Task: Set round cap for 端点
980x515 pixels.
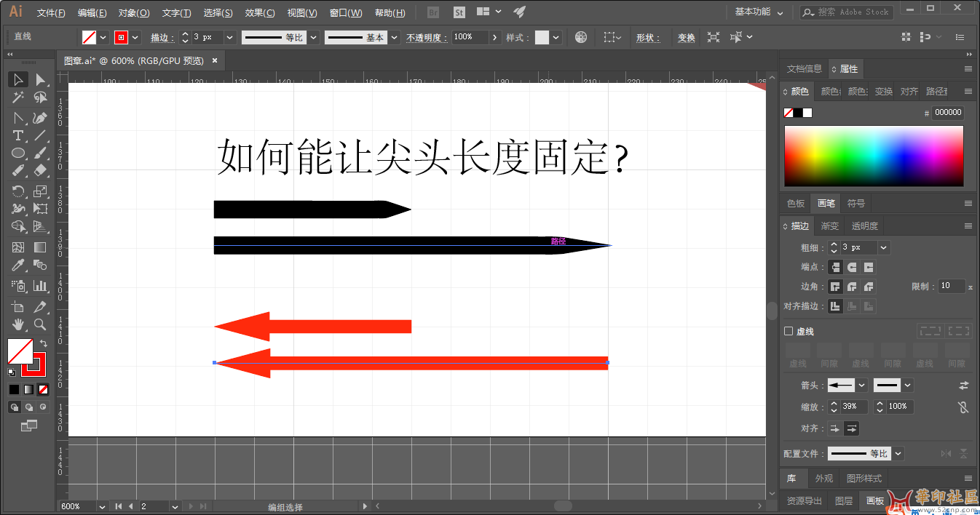Action: [x=851, y=268]
